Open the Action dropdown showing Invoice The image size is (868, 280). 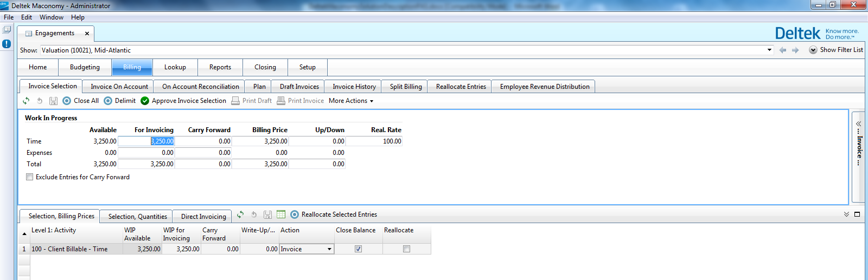(329, 249)
